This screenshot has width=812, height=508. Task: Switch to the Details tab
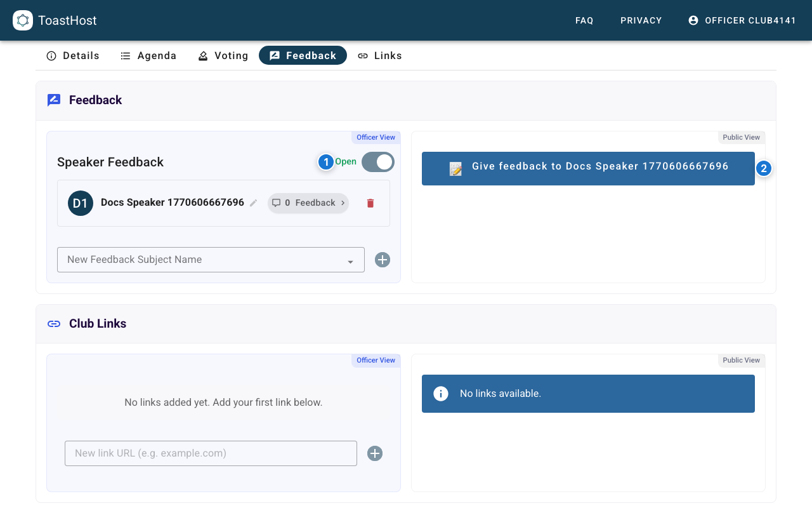(x=72, y=56)
